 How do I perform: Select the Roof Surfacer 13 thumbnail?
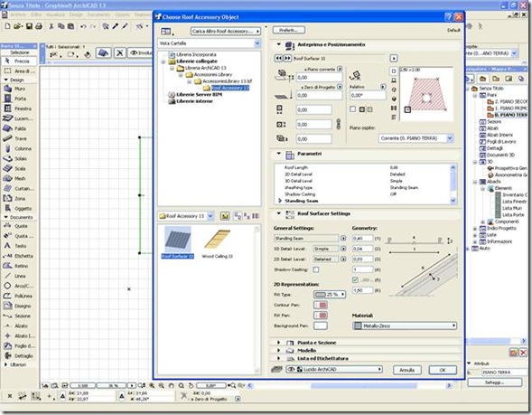click(x=177, y=242)
